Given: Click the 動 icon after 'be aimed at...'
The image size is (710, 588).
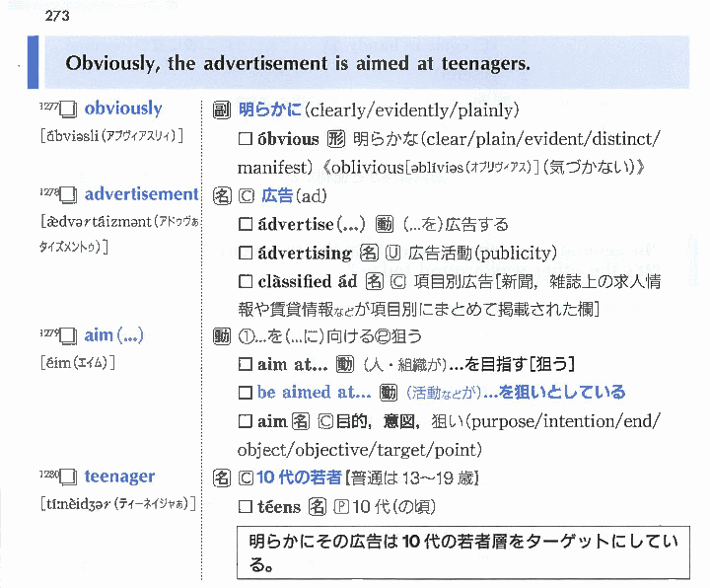Looking at the screenshot, I should click(x=388, y=393).
